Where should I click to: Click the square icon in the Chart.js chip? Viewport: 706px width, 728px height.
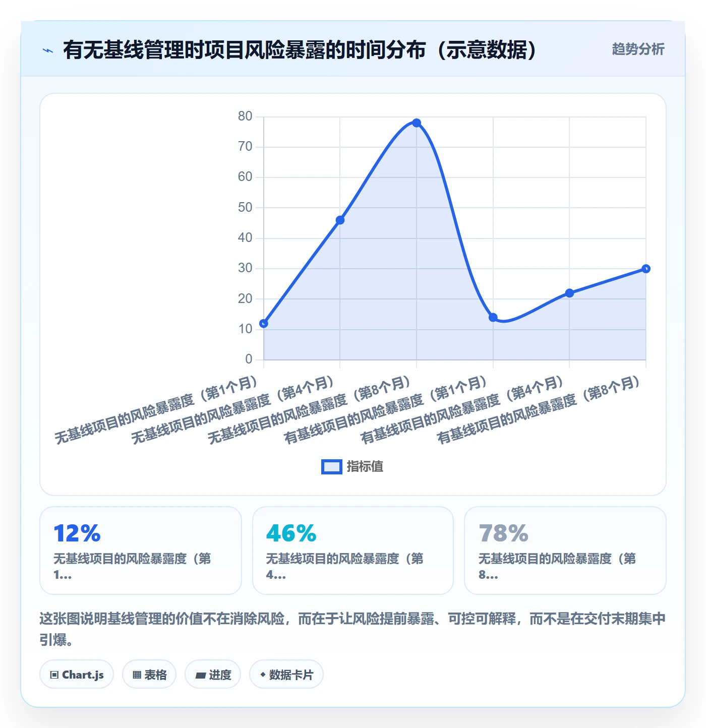coord(54,675)
